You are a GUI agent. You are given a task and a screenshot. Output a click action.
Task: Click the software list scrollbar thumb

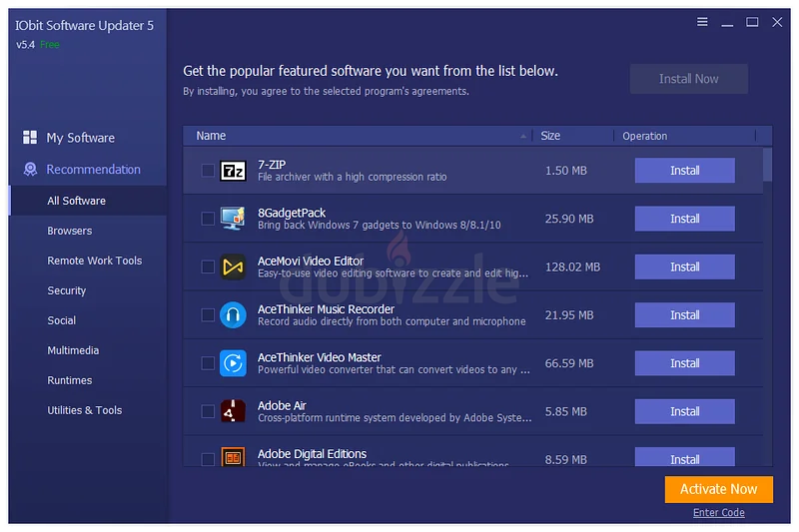[x=767, y=165]
